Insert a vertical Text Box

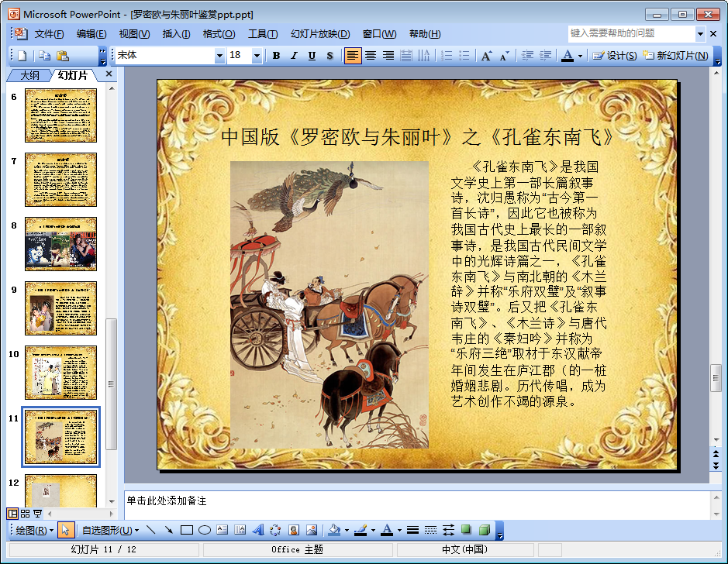(x=240, y=530)
